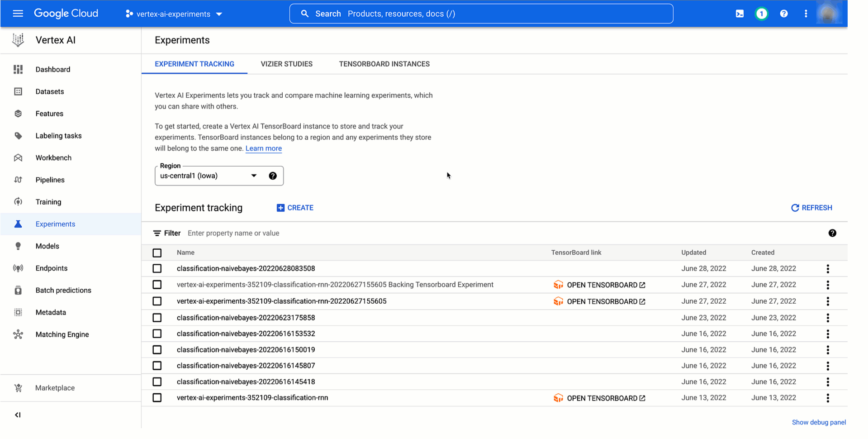This screenshot has height=439, width=868.
Task: Click the REFRESH button
Action: tap(811, 208)
